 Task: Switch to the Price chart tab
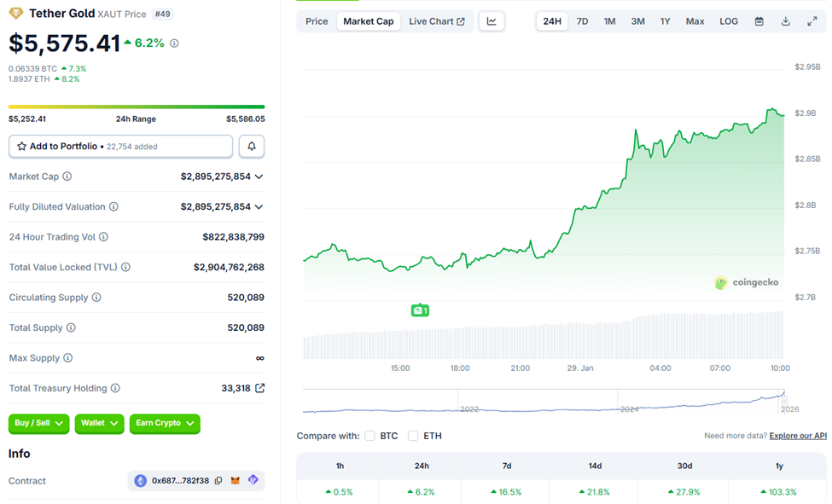coord(317,20)
